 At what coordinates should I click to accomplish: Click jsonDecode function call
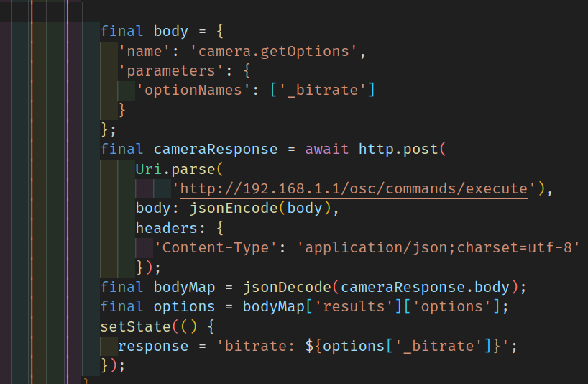pos(287,287)
